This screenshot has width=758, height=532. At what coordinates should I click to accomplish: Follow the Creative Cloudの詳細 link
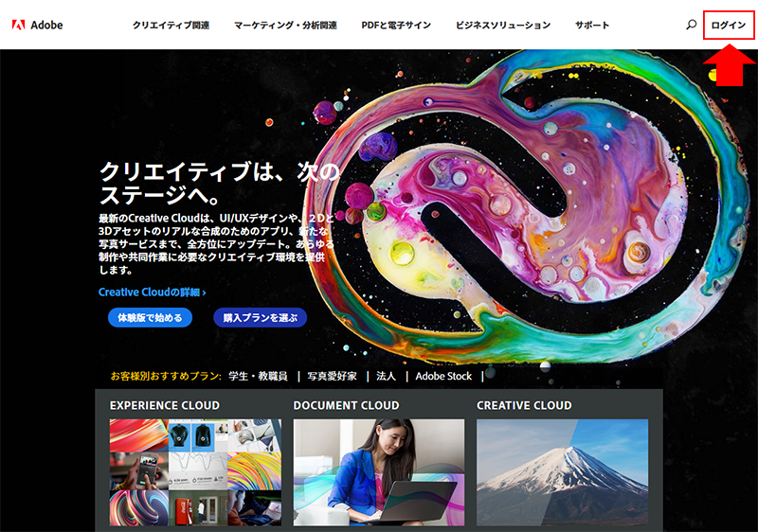pos(152,293)
